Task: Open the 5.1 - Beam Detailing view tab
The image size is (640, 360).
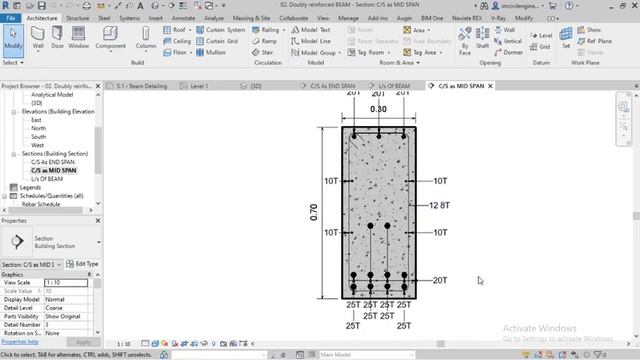Action: point(137,86)
